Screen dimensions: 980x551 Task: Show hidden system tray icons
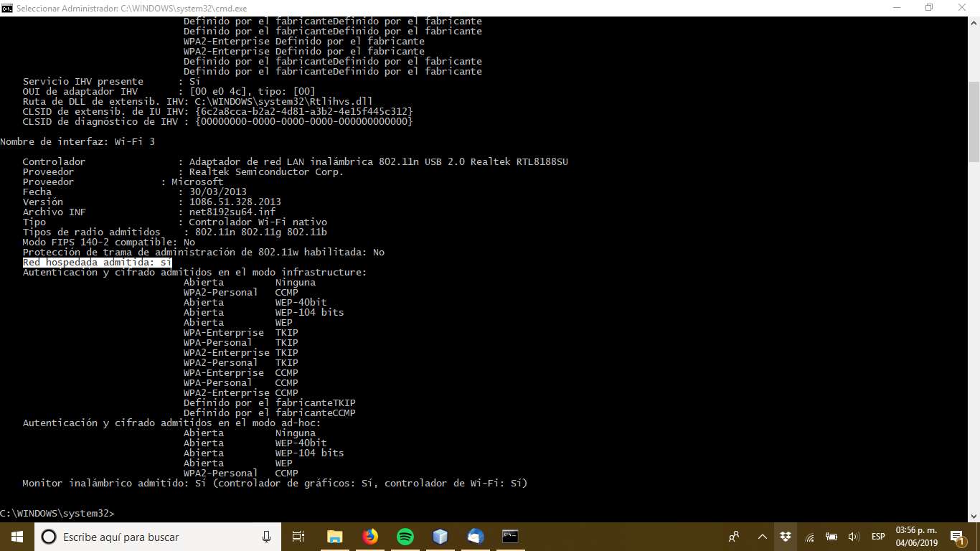[762, 537]
